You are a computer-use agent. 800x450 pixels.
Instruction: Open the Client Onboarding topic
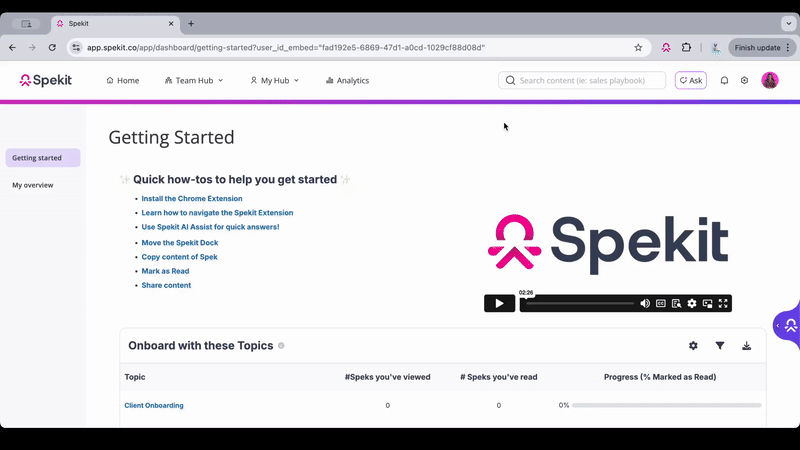pos(154,406)
